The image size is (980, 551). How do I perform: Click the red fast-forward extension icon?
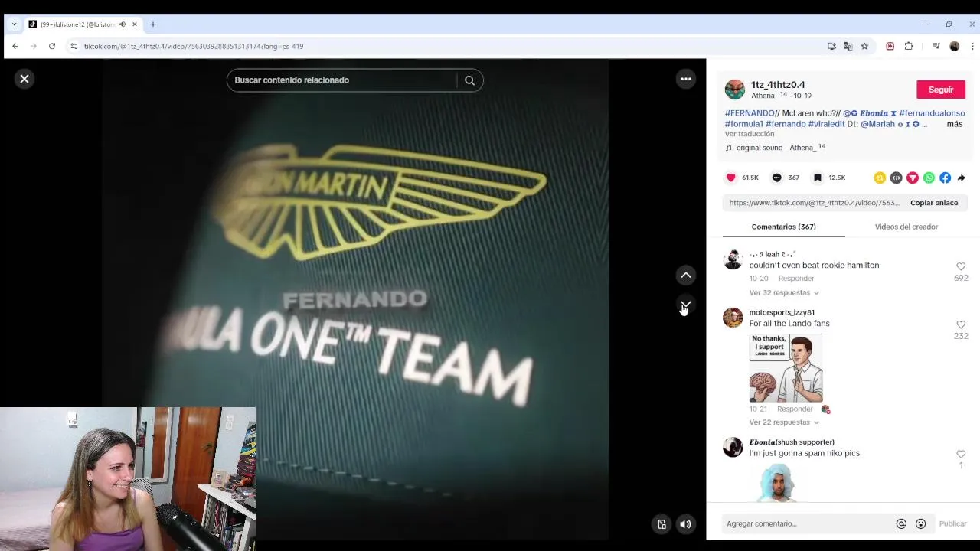click(890, 46)
